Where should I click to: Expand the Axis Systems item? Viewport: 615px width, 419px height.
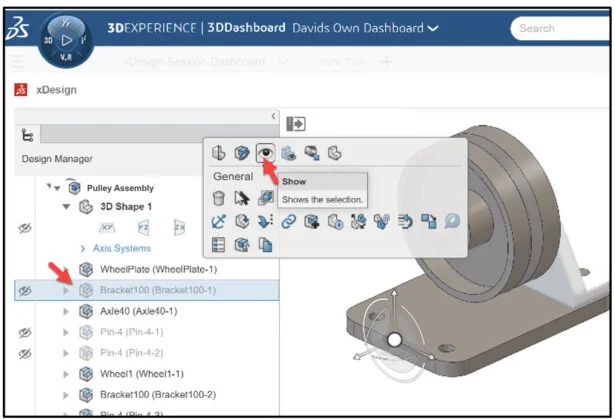pos(83,248)
